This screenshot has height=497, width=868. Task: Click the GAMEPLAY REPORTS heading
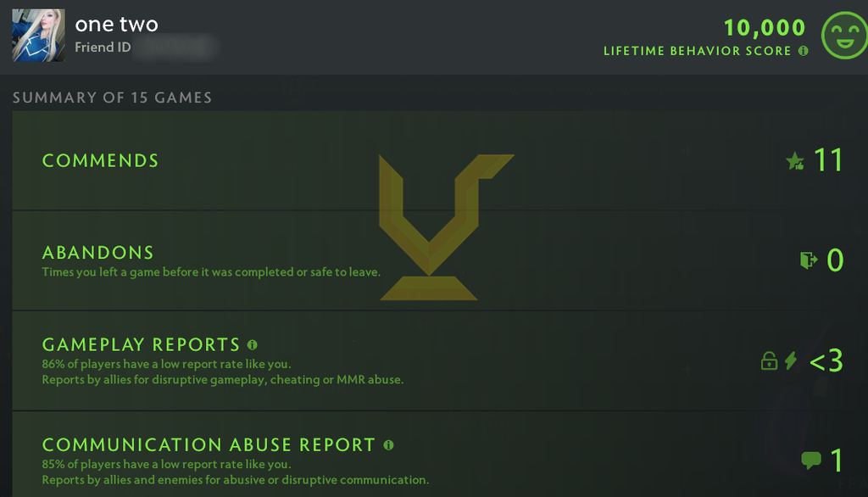(142, 344)
